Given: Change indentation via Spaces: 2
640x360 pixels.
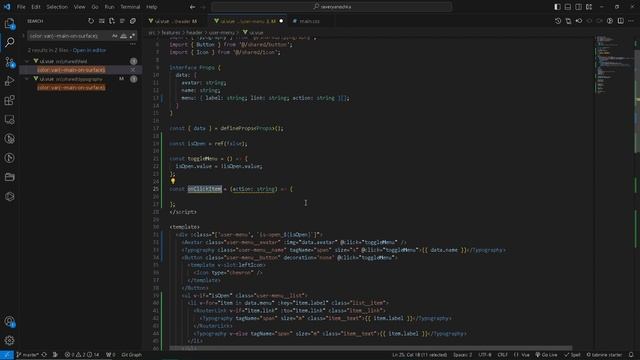Looking at the screenshot, I should 462,355.
